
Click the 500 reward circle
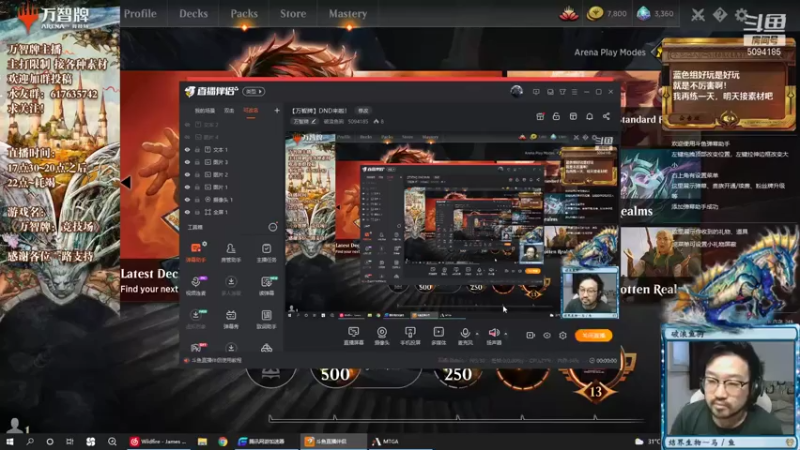[x=335, y=374]
